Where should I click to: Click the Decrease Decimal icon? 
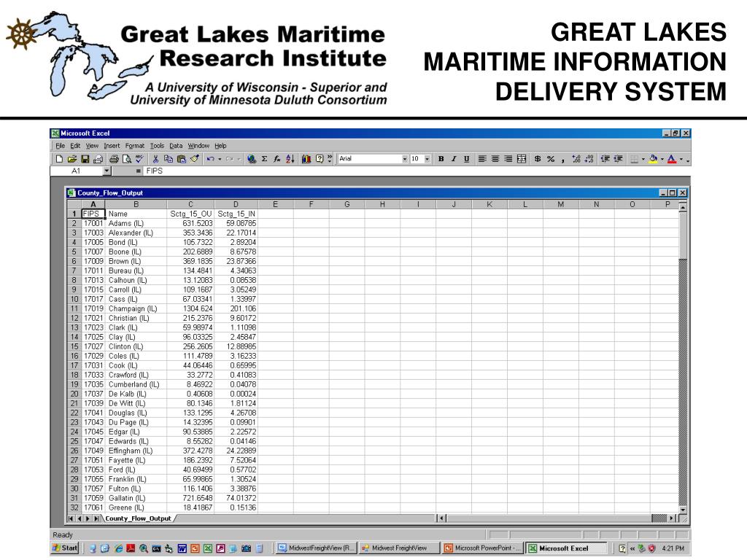point(589,159)
